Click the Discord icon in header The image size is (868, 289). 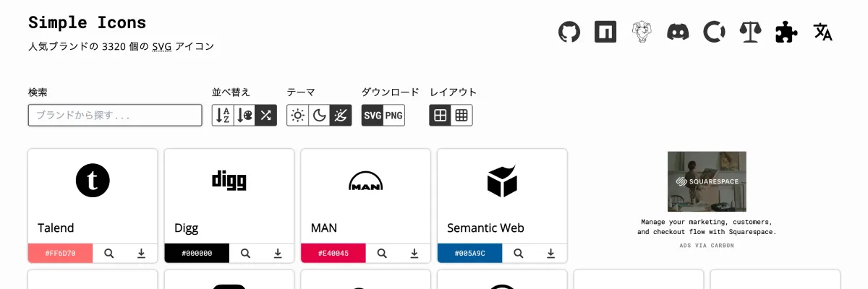click(678, 32)
